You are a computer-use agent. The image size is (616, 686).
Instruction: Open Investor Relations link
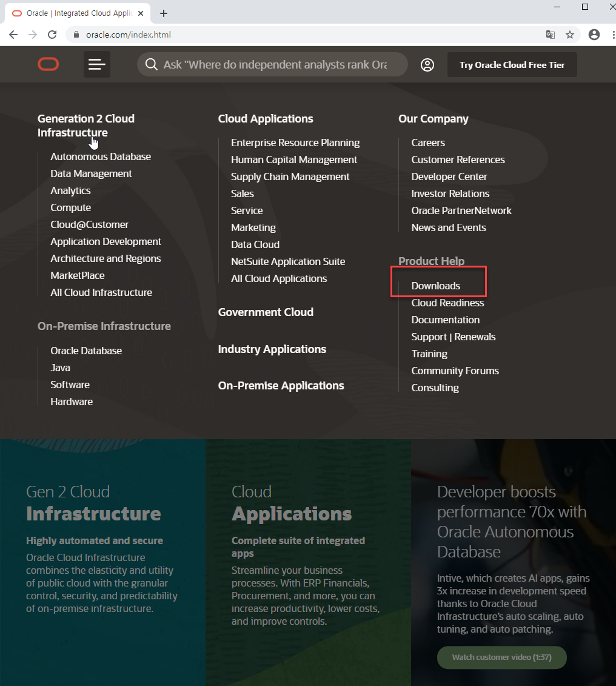click(x=450, y=194)
